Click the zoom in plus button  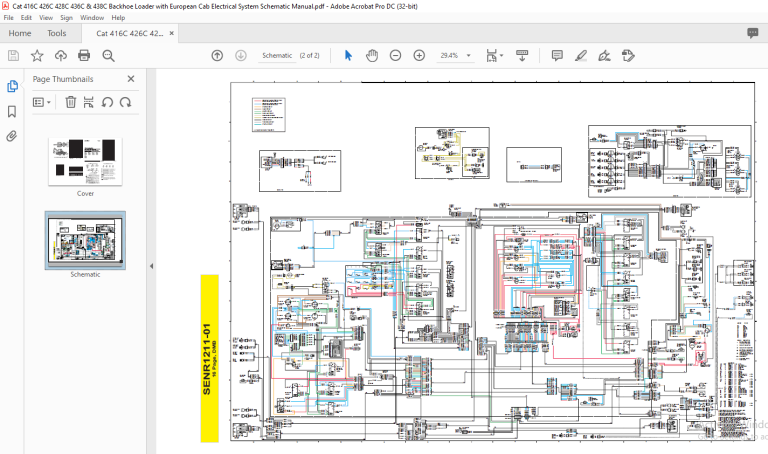point(419,55)
